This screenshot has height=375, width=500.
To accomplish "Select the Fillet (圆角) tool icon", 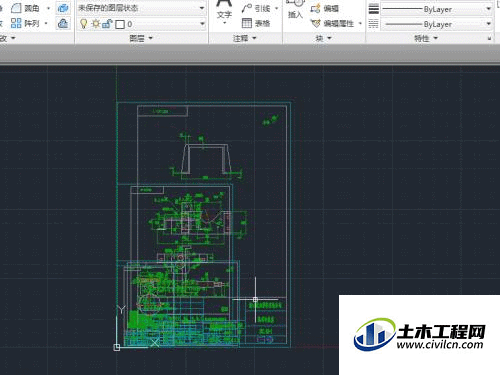I will [x=16, y=8].
